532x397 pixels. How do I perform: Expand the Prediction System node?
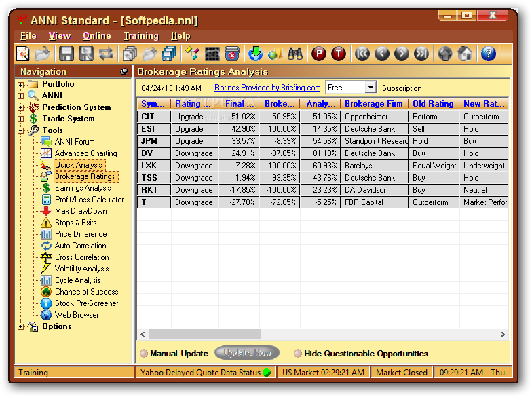20,107
